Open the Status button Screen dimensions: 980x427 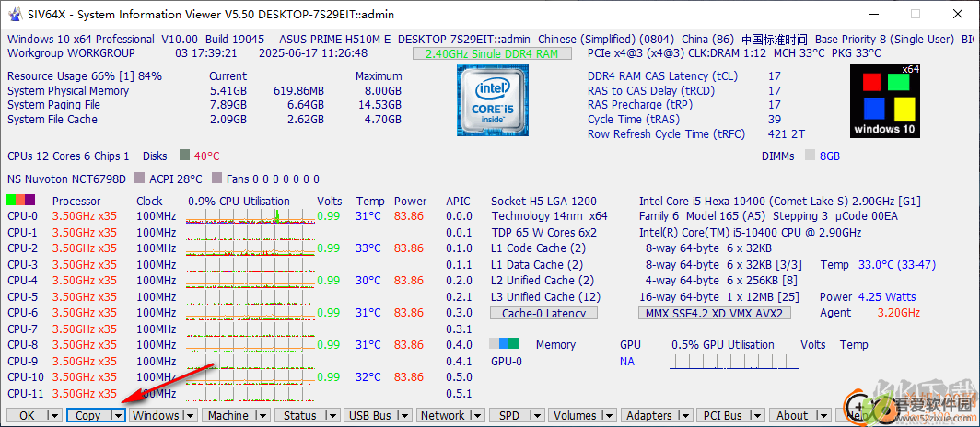point(300,415)
